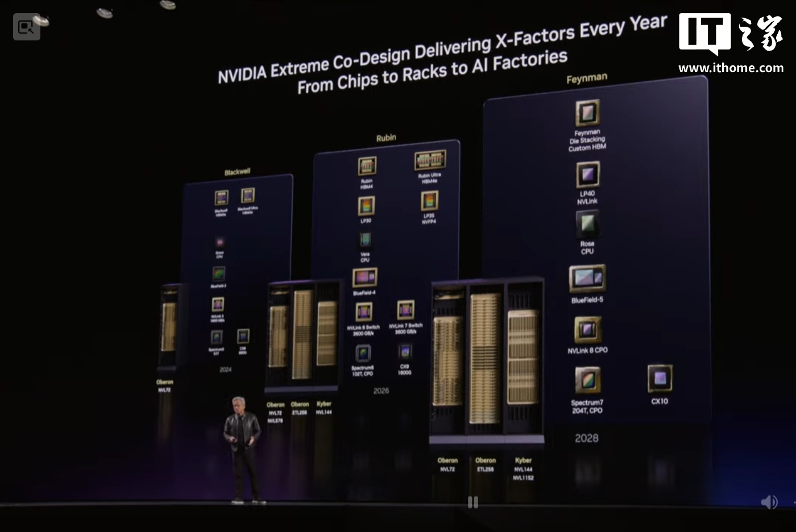
Task: Click the image search icon in top-left corner
Action: click(x=26, y=27)
